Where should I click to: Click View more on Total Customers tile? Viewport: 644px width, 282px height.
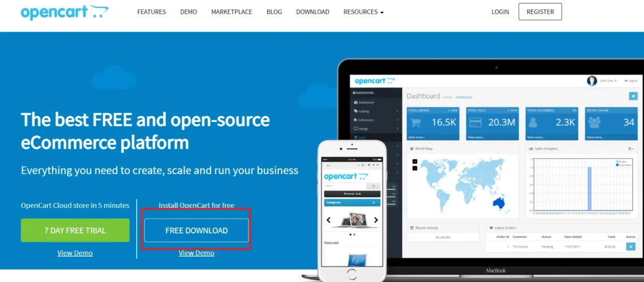(x=536, y=137)
